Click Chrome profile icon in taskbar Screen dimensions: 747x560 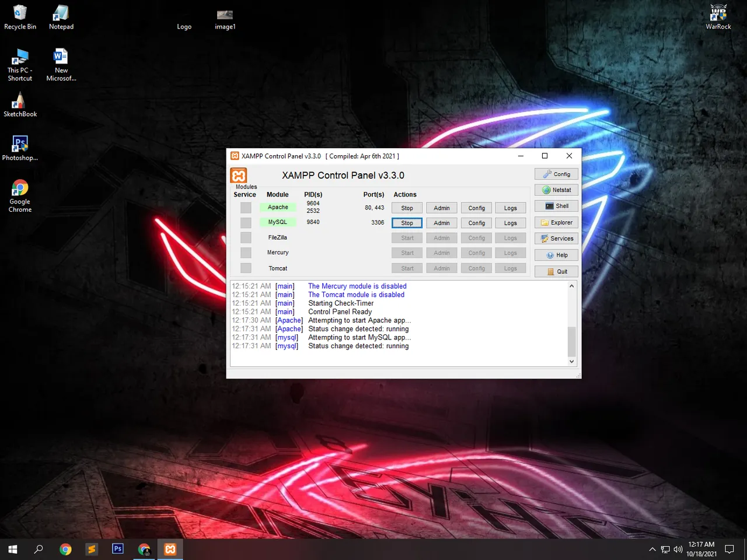[144, 549]
